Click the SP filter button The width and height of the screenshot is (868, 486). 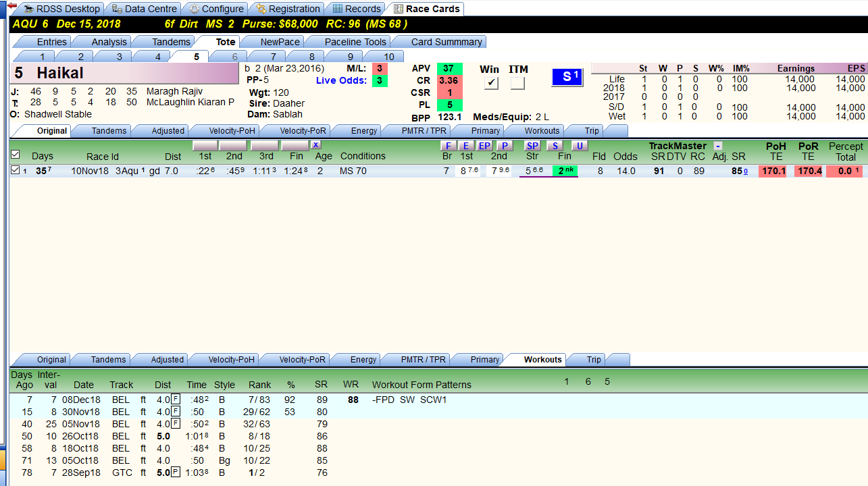point(533,146)
